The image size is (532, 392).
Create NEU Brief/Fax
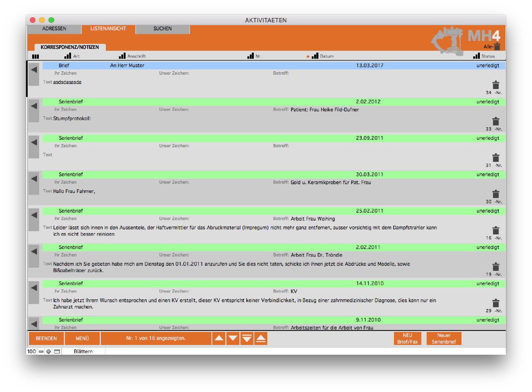point(407,338)
